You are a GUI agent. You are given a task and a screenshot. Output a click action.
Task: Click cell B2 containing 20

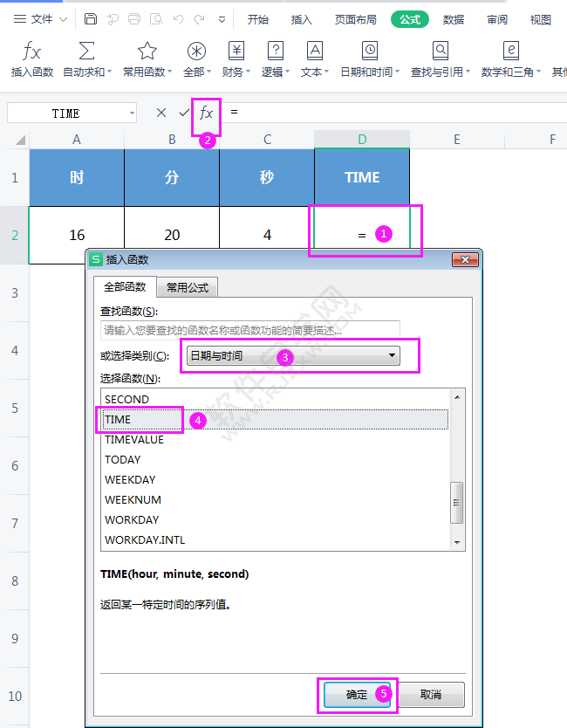pyautogui.click(x=172, y=229)
